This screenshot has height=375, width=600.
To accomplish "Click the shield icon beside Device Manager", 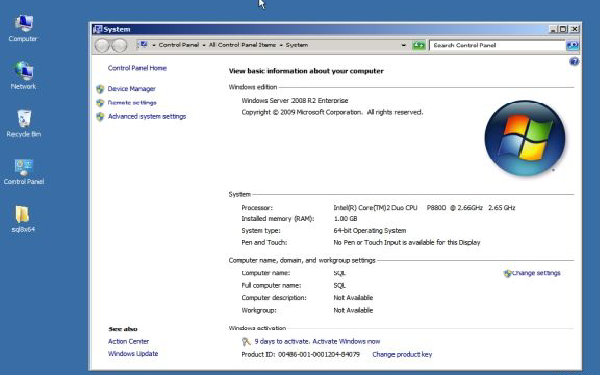I will click(x=100, y=89).
